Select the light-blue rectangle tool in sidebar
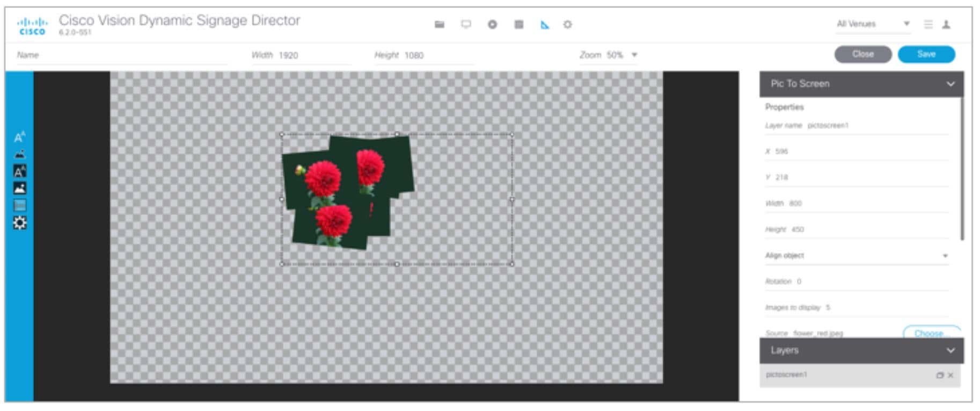The image size is (980, 411). click(20, 205)
